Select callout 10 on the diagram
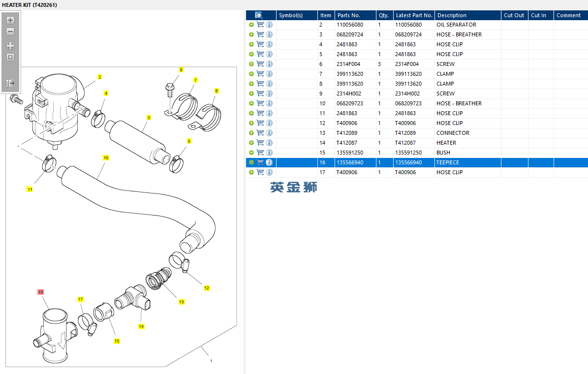588x374 pixels. tap(106, 158)
